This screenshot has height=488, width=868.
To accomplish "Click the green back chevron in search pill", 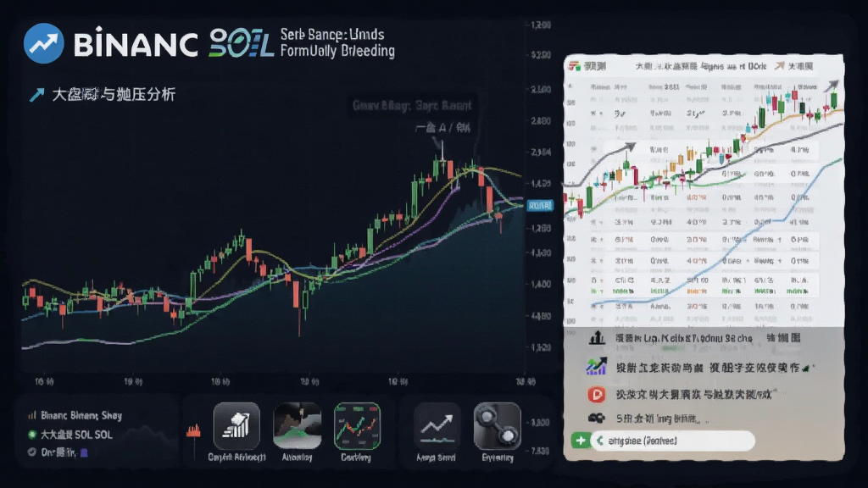I will tap(600, 441).
